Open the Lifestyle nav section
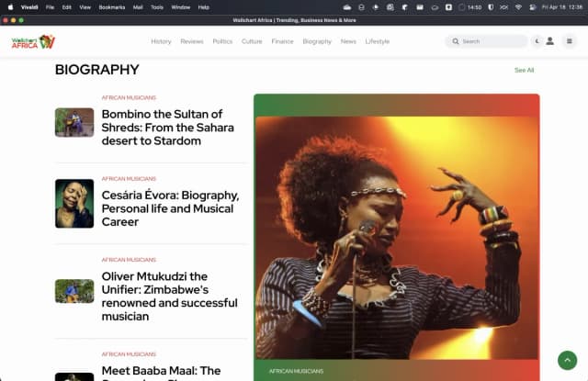 tap(377, 41)
